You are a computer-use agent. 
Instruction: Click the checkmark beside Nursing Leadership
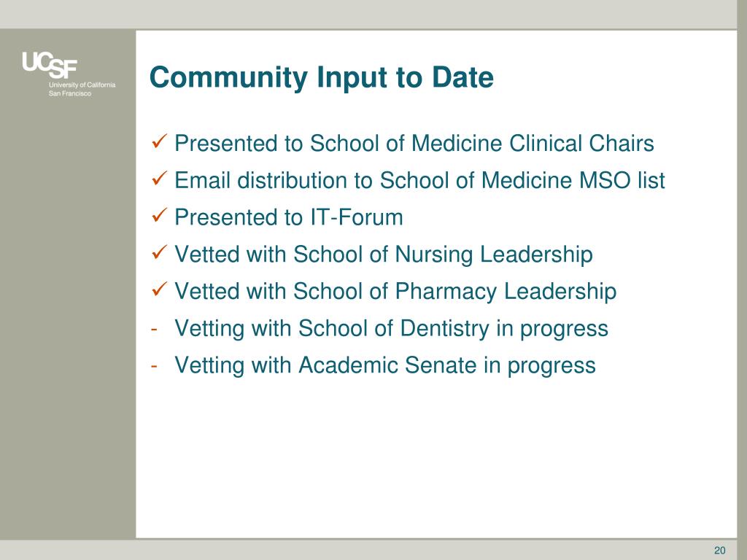click(159, 252)
